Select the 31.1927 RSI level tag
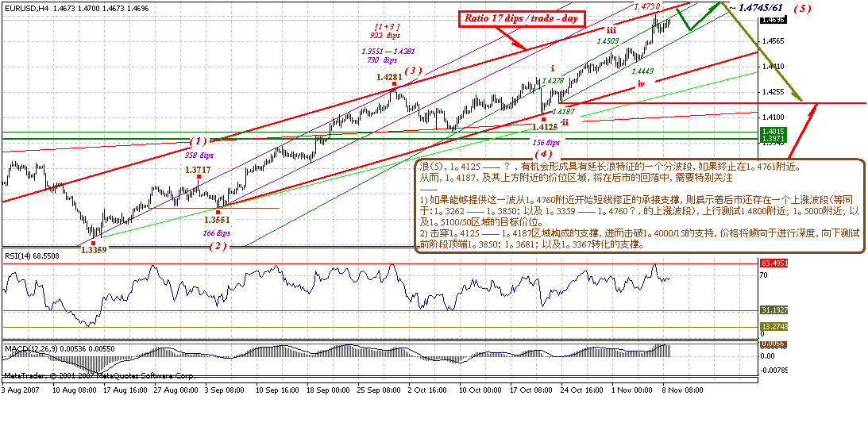The image size is (868, 438). [x=773, y=309]
